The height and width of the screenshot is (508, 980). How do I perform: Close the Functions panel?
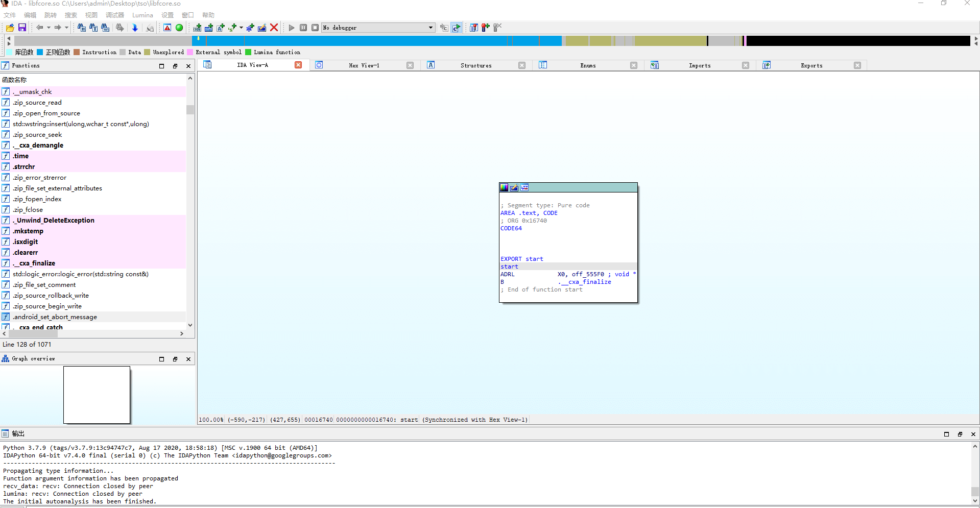click(188, 66)
